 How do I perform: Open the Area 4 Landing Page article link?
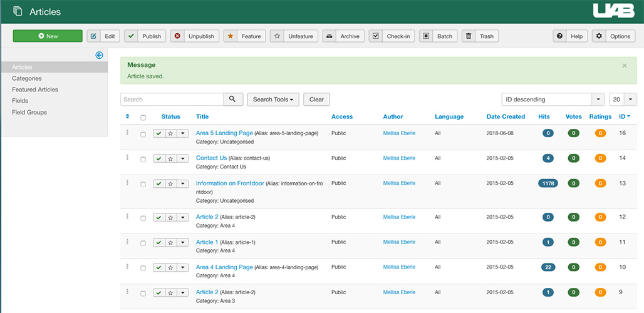click(224, 267)
